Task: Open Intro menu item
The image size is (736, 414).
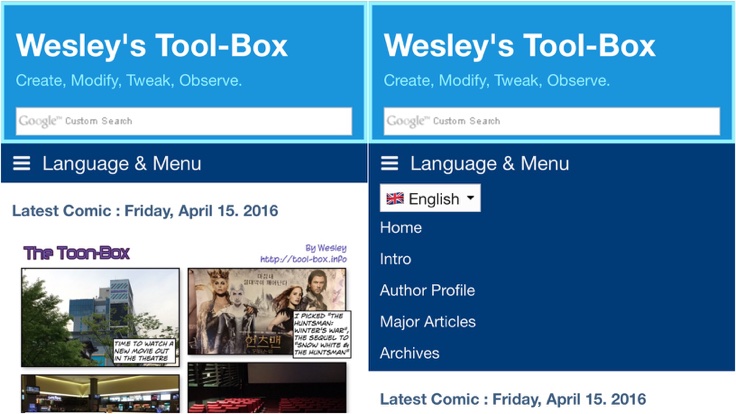Action: coord(395,259)
